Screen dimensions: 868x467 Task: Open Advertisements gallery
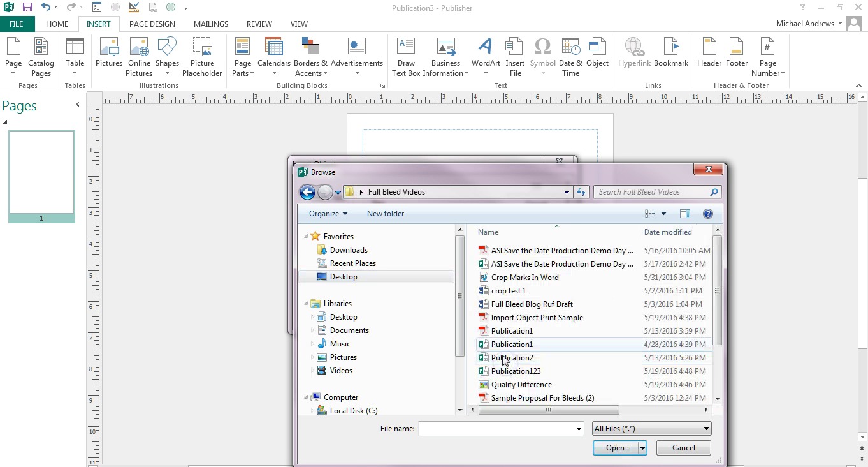357,57
